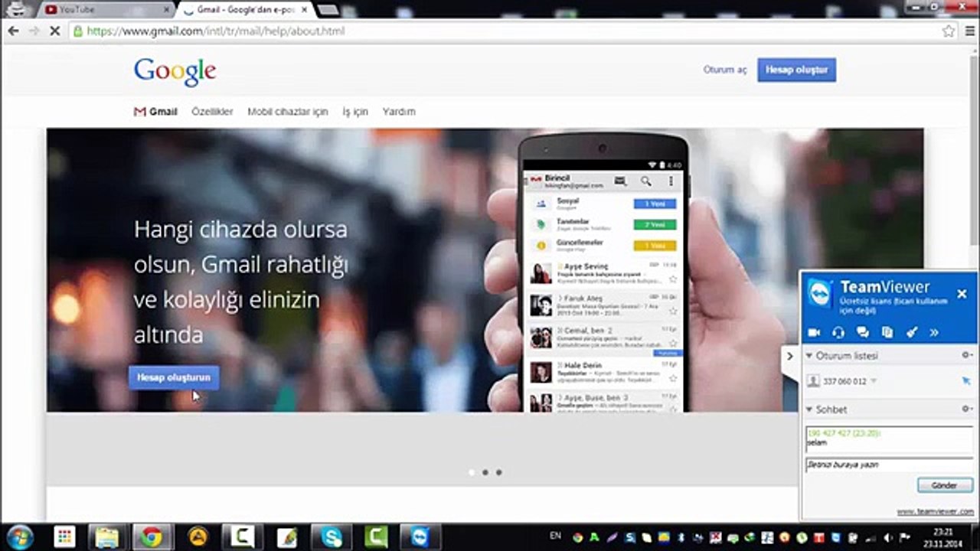
Task: Stop the page from loading
Action: pos(54,31)
